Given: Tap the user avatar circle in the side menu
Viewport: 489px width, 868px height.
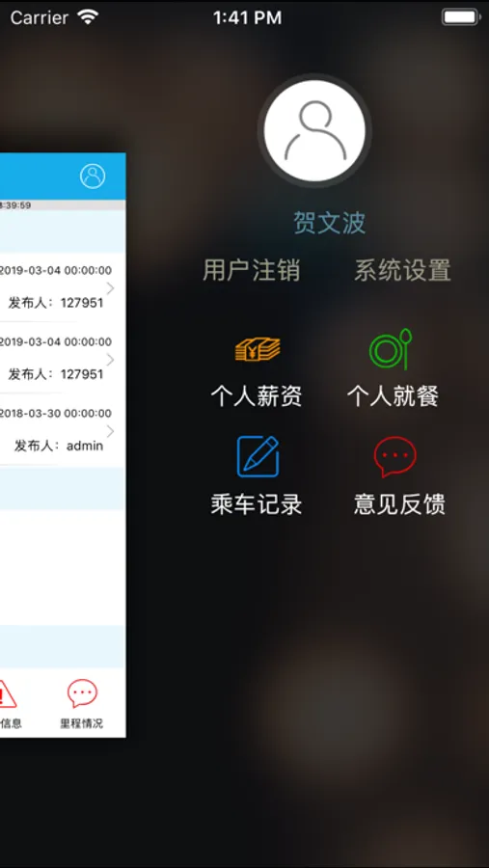Looking at the screenshot, I should point(314,130).
